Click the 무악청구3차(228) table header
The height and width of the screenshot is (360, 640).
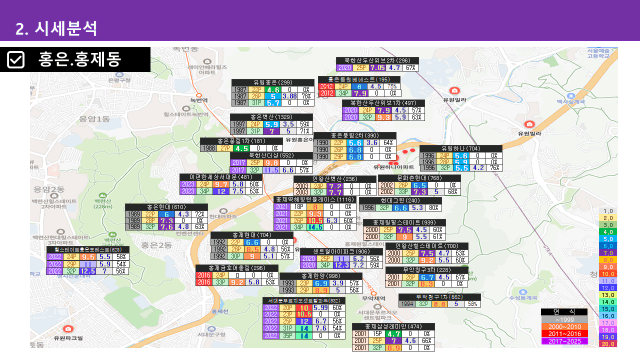pos(427,270)
